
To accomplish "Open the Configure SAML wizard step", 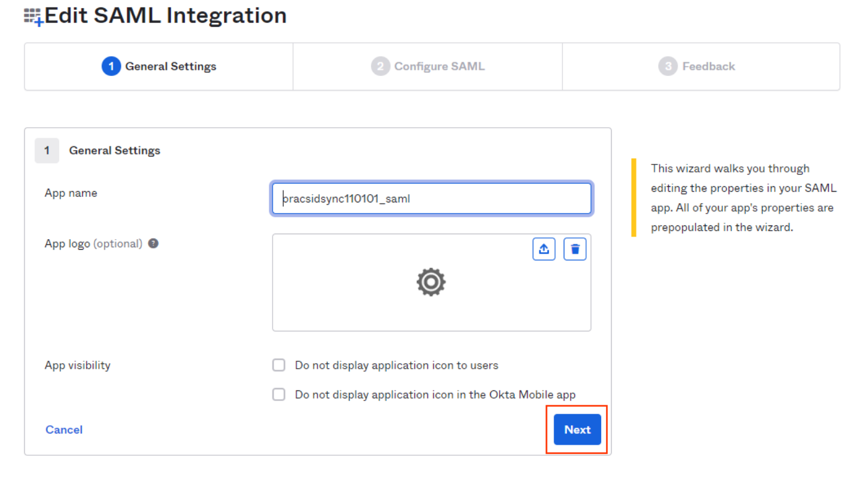I will pos(427,67).
